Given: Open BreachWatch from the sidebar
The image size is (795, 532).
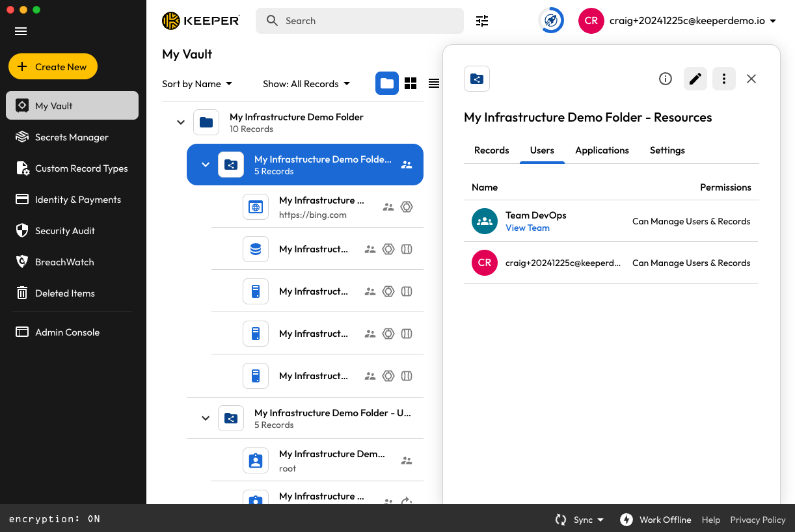Looking at the screenshot, I should pos(64,262).
